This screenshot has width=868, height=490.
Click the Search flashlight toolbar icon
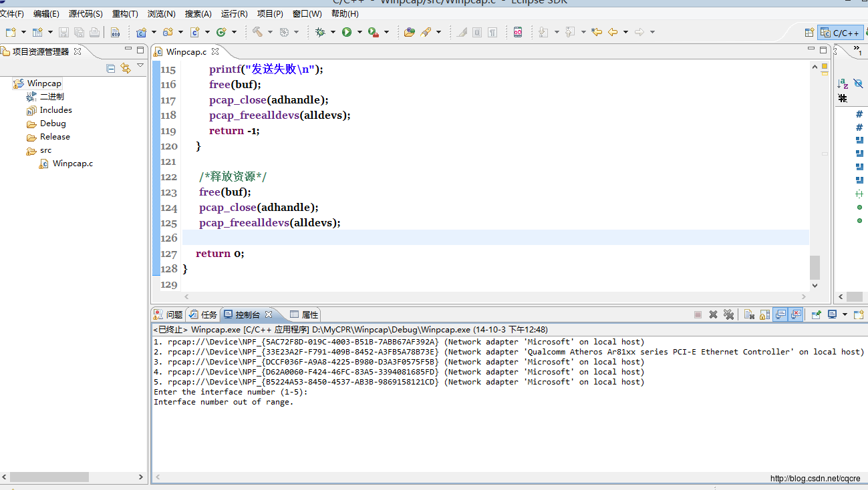click(426, 32)
